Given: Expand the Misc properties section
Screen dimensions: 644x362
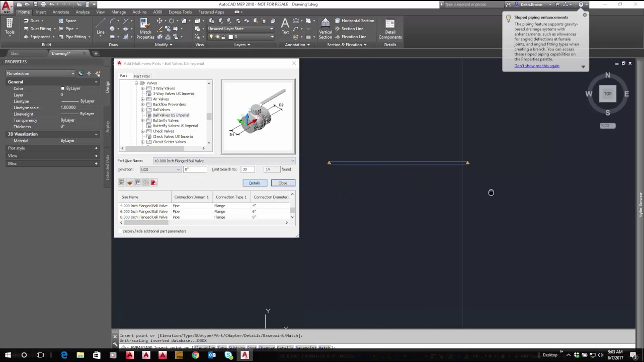Looking at the screenshot, I should click(x=96, y=163).
